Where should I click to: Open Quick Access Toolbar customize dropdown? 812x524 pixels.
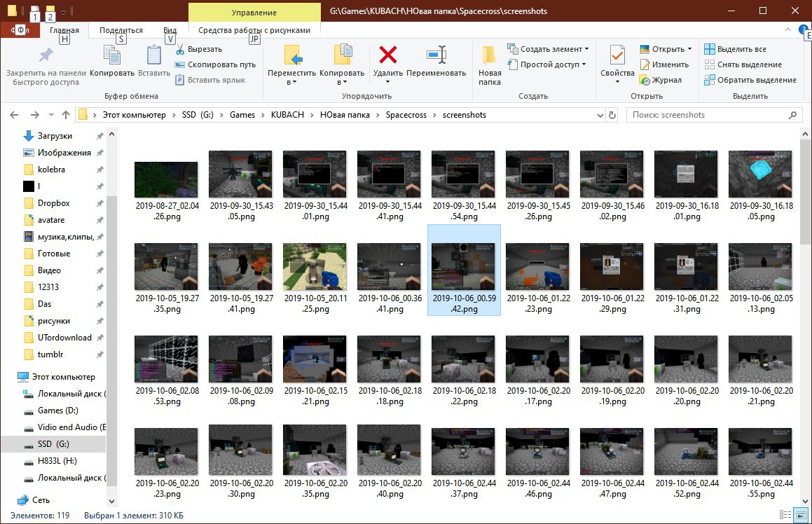63,11
